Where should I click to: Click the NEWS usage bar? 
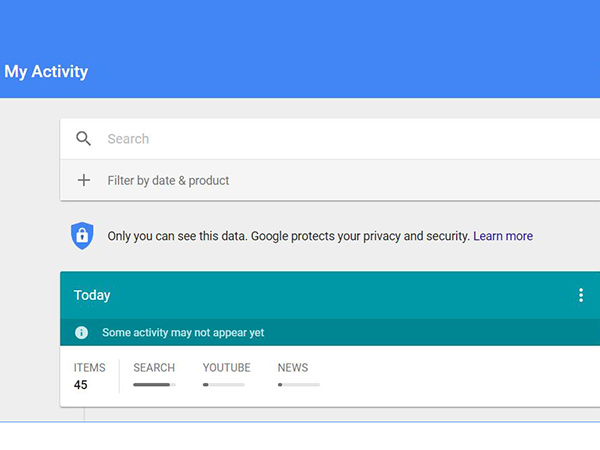point(299,384)
